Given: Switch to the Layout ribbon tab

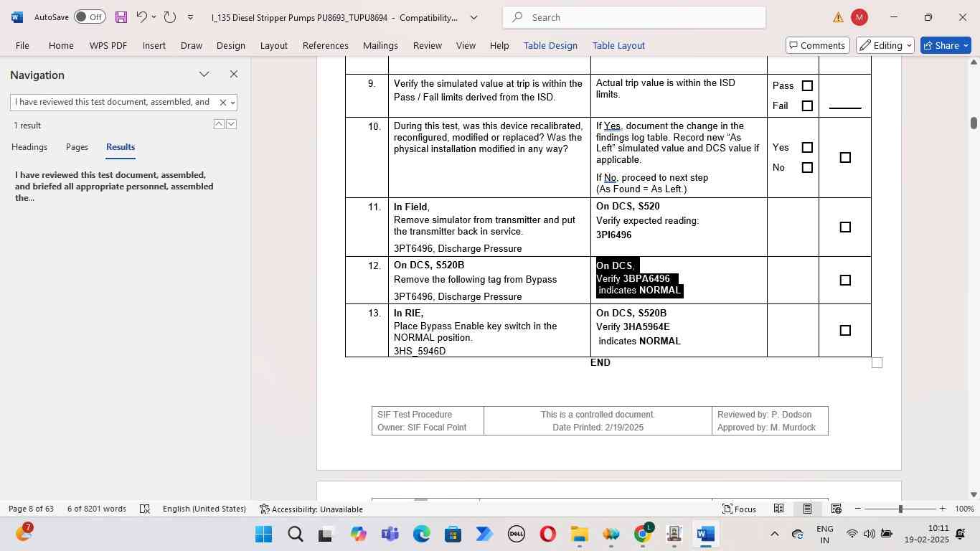Looking at the screenshot, I should pos(273,45).
